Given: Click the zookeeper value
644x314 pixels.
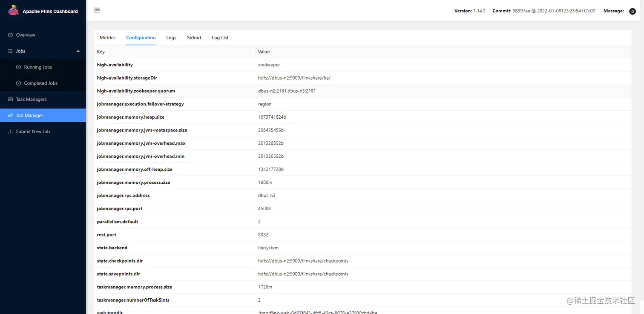Looking at the screenshot, I should [269, 65].
